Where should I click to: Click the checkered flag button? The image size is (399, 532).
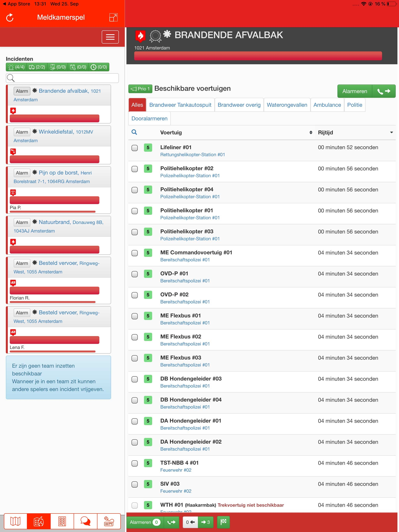[x=223, y=522]
